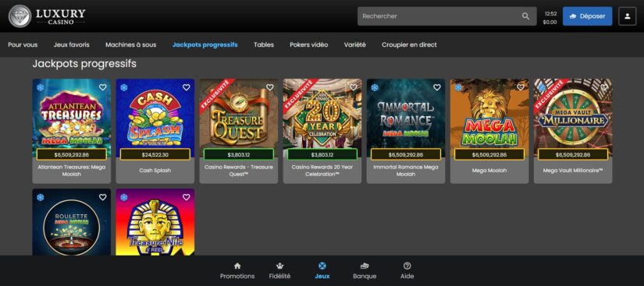The image size is (644, 286).
Task: Click Treasure Quest jackpot amount
Action: pos(239,154)
